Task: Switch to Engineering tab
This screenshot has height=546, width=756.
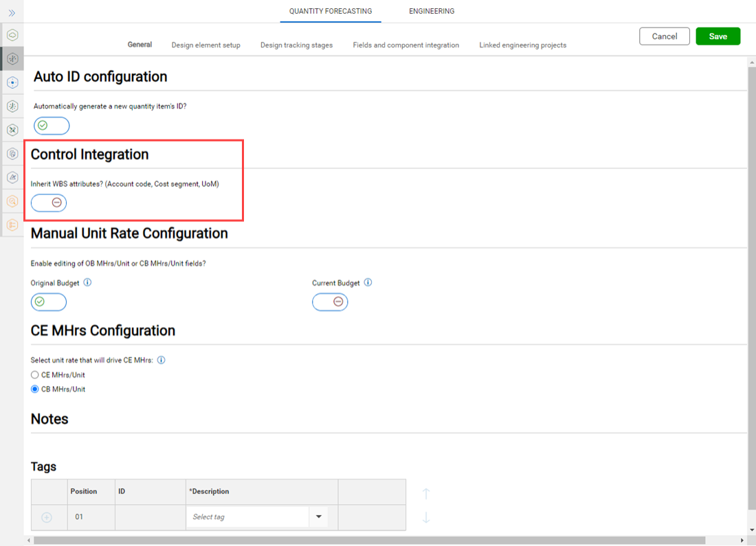Action: pos(432,11)
